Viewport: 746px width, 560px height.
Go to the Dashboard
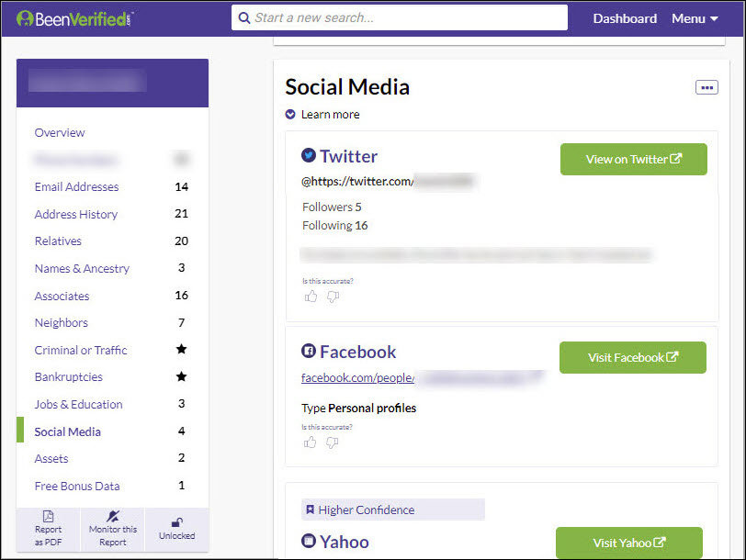(625, 18)
